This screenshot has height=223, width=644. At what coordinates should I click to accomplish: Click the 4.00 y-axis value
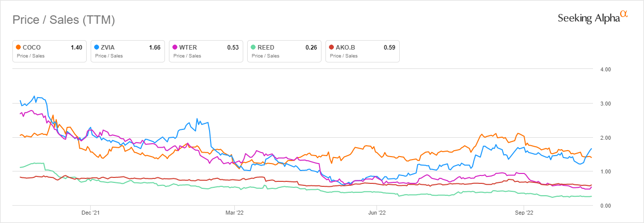click(605, 69)
